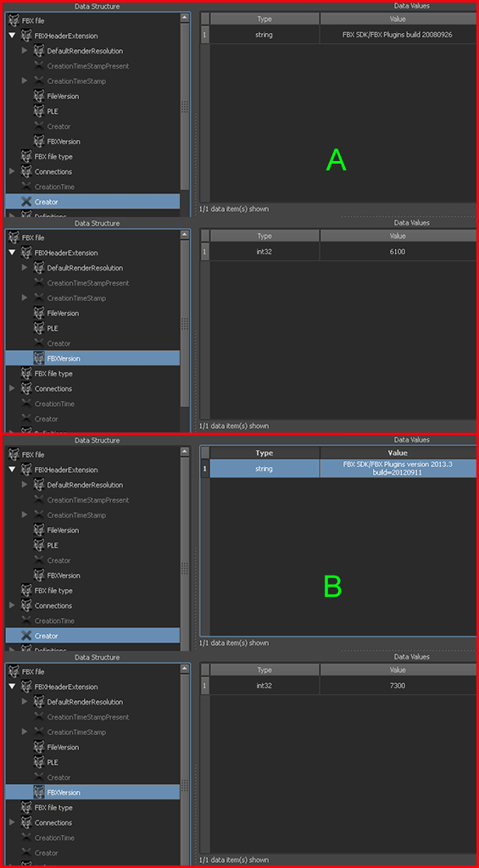Click the highlighted FBXVersion icon beside value 6100

pos(39,358)
